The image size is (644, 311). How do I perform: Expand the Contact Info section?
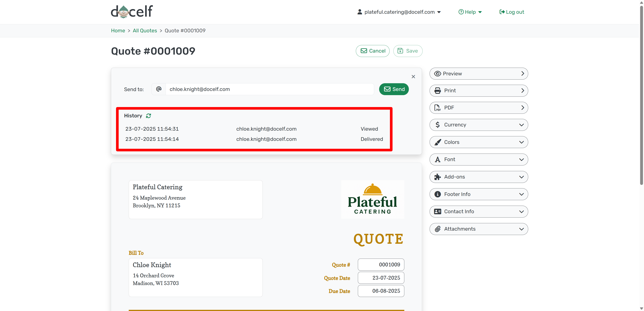(x=479, y=212)
